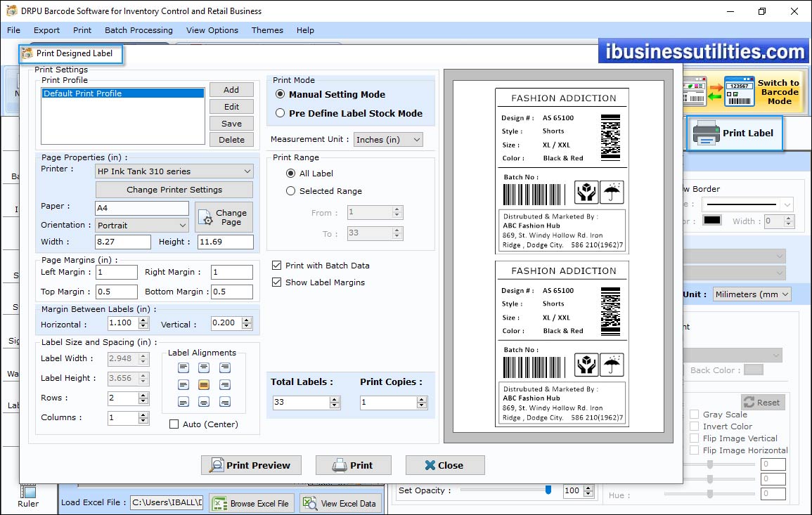Toggle Print with Batch Data checkbox
The image size is (812, 515).
(276, 266)
